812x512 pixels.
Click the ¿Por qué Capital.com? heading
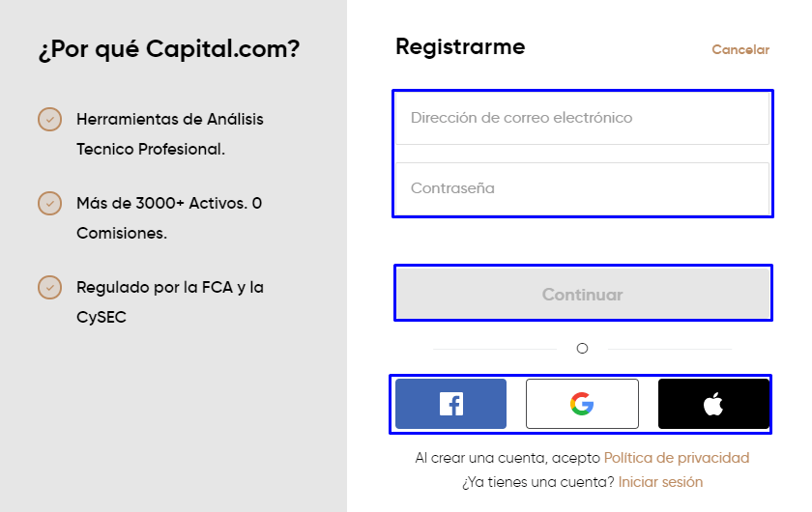pos(169,49)
